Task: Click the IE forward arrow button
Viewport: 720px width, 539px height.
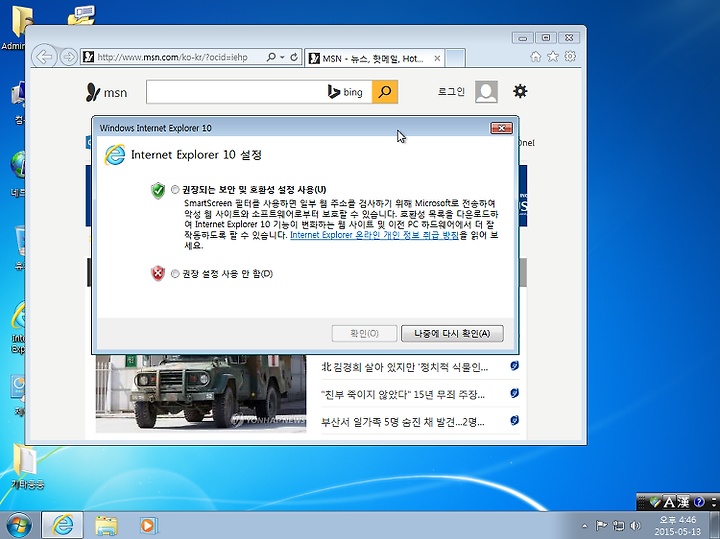Action: coord(69,57)
